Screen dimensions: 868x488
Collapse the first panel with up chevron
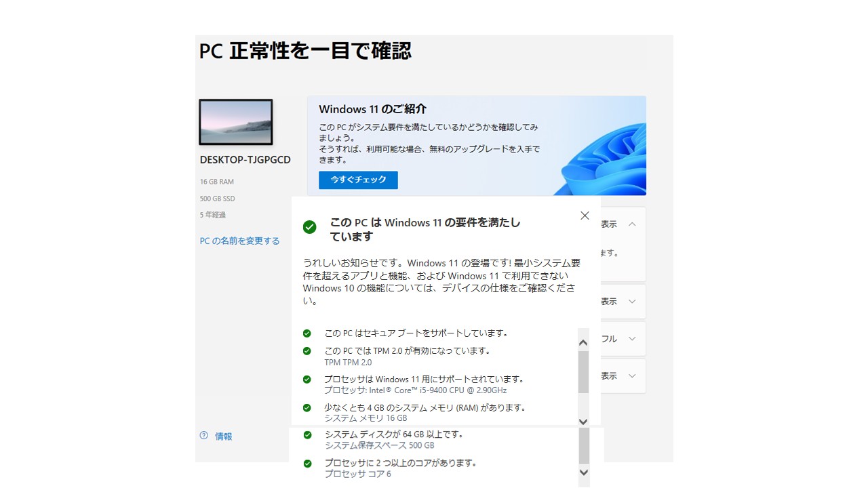click(632, 224)
